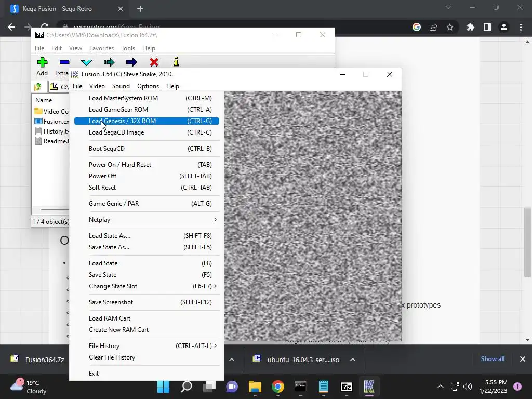The width and height of the screenshot is (532, 399).
Task: Open Fusion Options menu
Action: [148, 86]
